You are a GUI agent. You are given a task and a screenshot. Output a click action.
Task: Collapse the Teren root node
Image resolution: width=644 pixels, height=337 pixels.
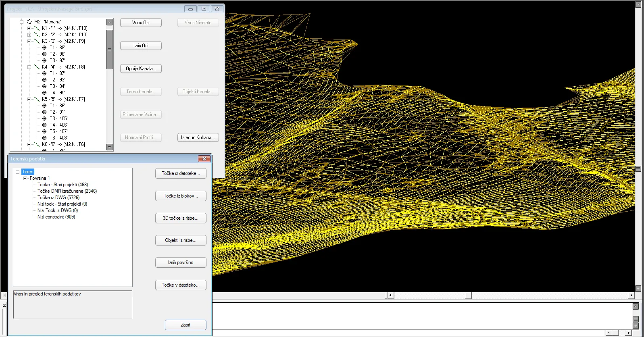tap(18, 172)
